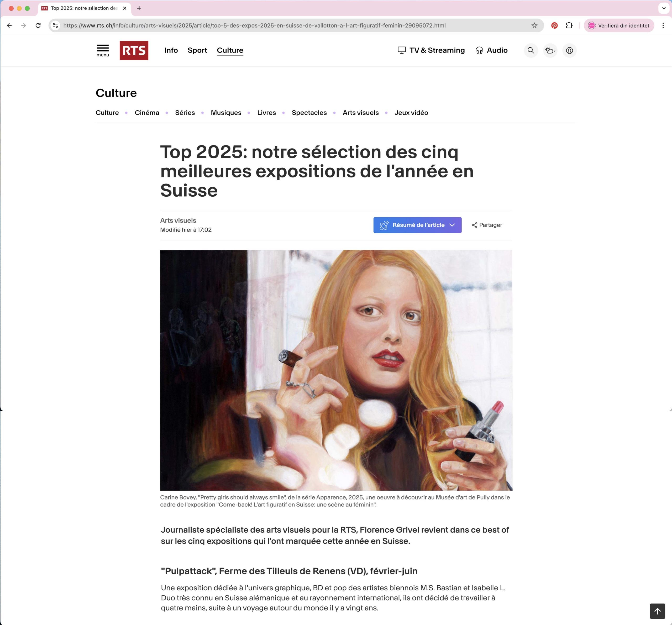Expand the Résumé de l'article dropdown

click(417, 225)
